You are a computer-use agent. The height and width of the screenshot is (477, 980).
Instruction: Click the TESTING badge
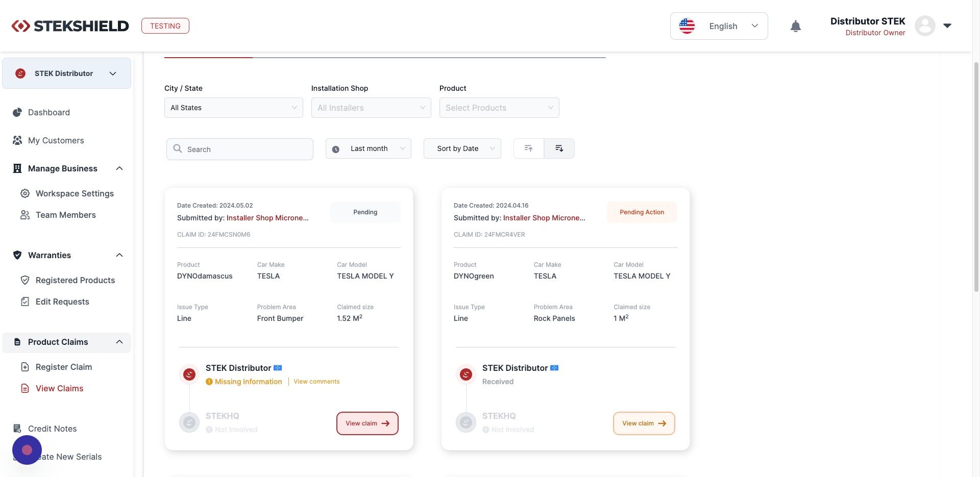(165, 26)
